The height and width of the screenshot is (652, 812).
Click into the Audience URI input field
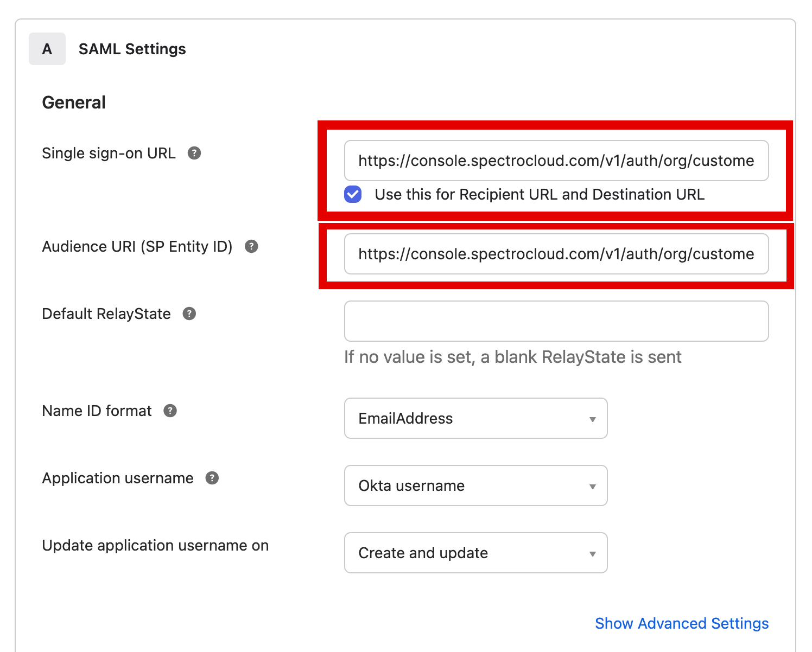556,254
